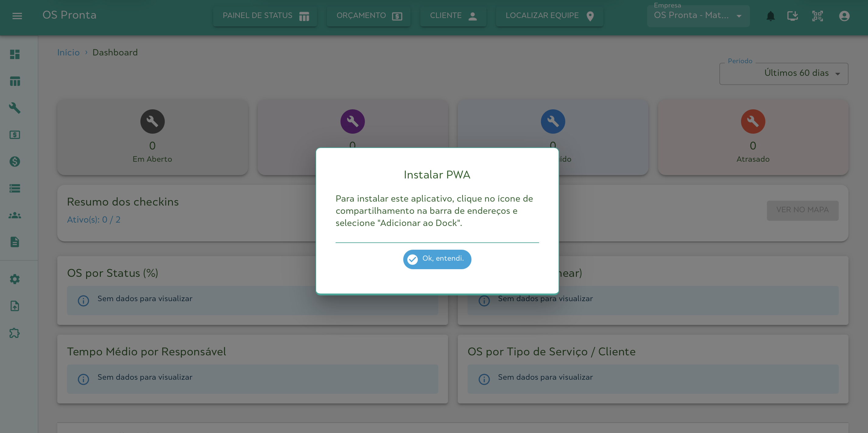868x433 pixels.
Task: Open the dollar coin finance sidebar icon
Action: [15, 161]
